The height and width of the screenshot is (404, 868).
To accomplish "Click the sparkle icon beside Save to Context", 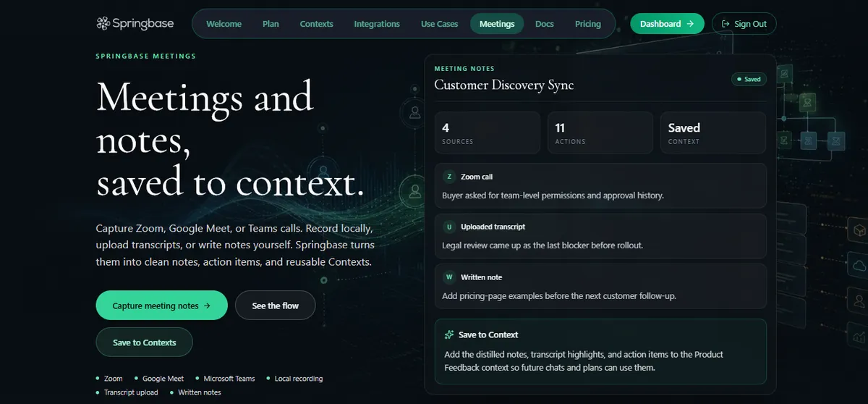I will point(449,334).
